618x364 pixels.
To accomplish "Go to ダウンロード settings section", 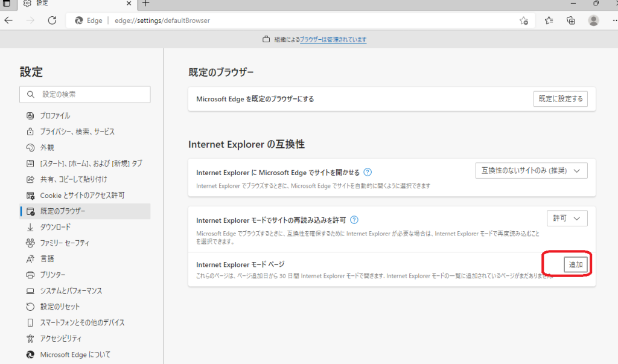I will tap(56, 227).
